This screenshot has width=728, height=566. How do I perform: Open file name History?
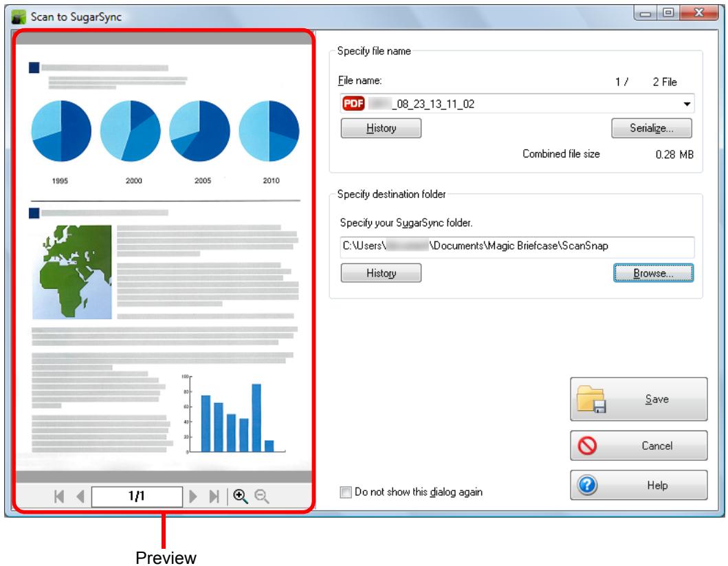pyautogui.click(x=381, y=128)
